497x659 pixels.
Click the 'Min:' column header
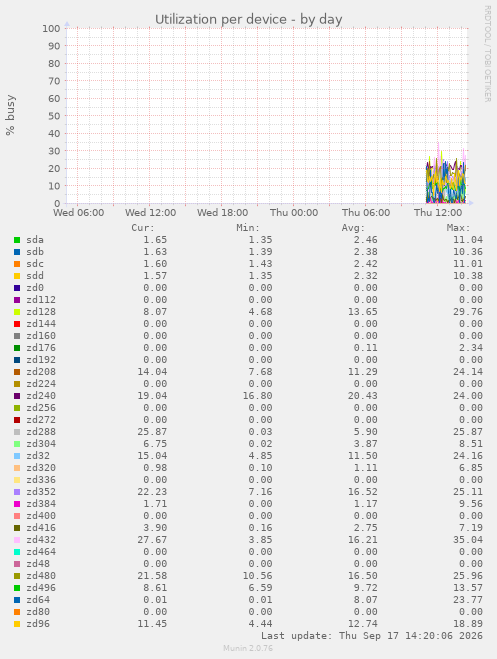click(248, 228)
